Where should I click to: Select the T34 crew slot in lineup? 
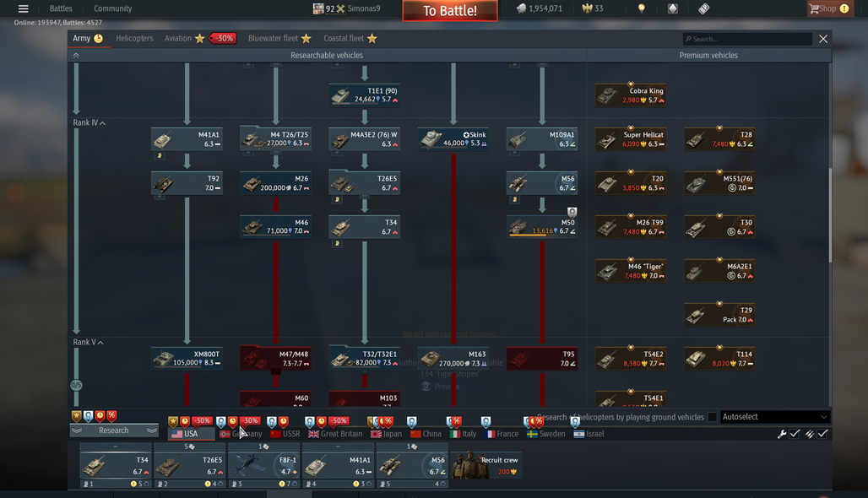tap(115, 465)
